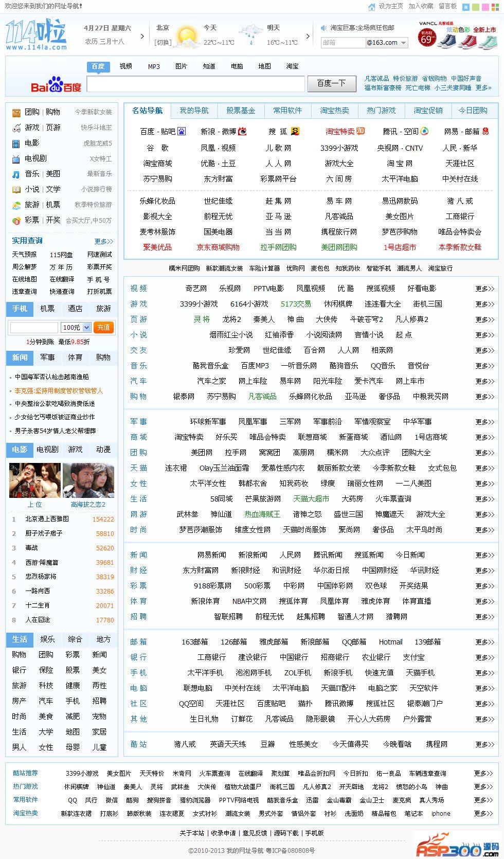Click the Weibo eye icon after 新浪·微博

click(242, 132)
